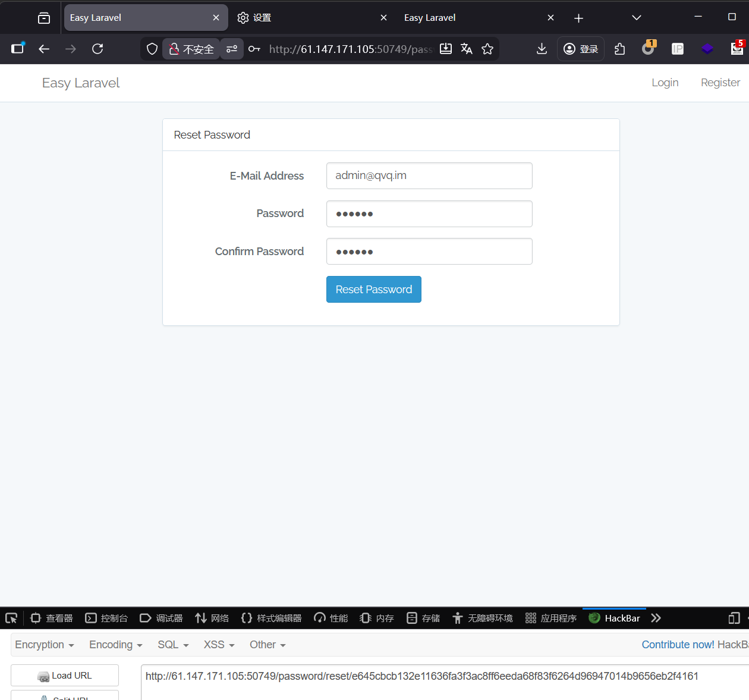
Task: Open the 无障碍环境 accessibility tab
Action: pos(483,618)
